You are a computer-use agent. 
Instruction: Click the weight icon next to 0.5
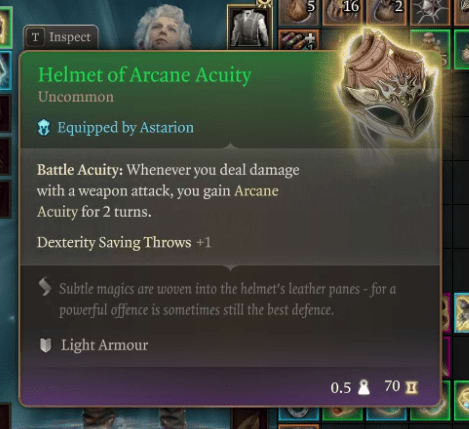pyautogui.click(x=364, y=387)
